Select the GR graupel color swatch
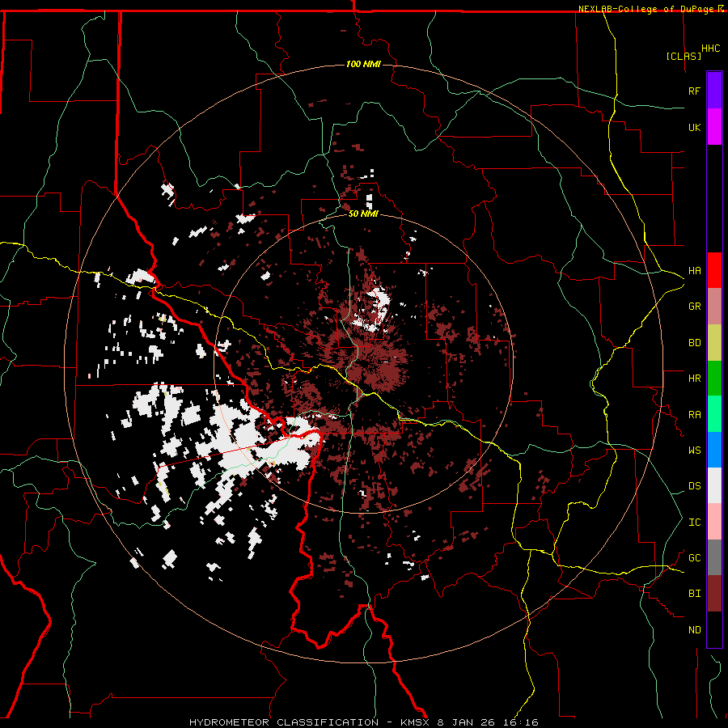Screen dimensions: 728x728 pyautogui.click(x=714, y=307)
